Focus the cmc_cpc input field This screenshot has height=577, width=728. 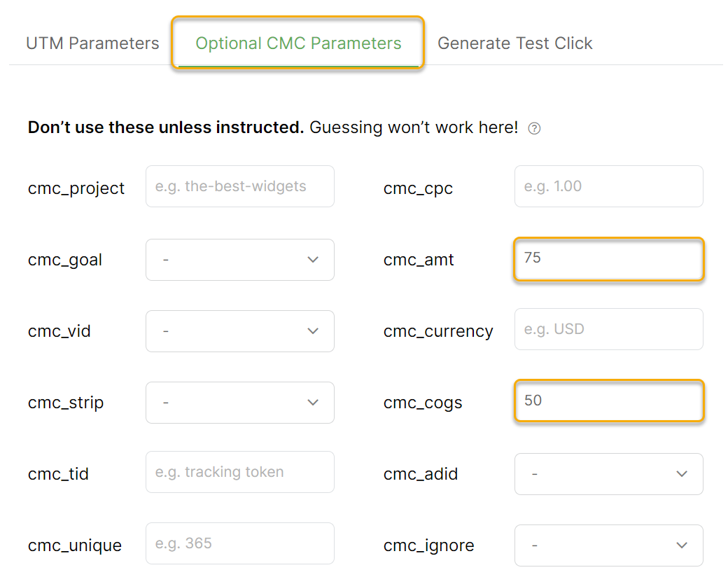click(608, 186)
